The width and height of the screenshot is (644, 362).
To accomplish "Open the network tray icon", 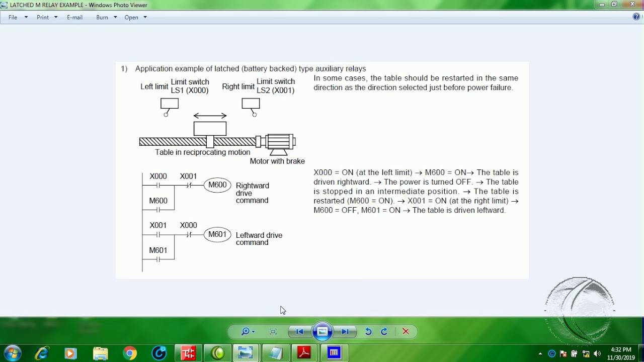I will pyautogui.click(x=586, y=353).
